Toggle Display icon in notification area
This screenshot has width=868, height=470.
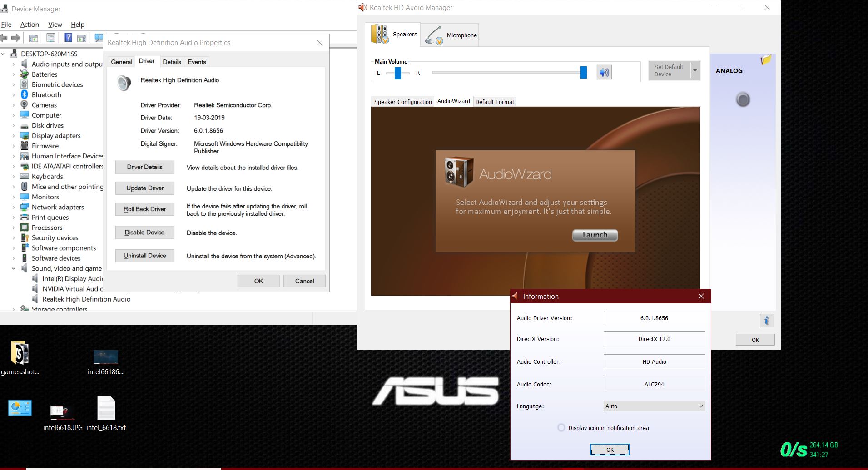(x=561, y=428)
